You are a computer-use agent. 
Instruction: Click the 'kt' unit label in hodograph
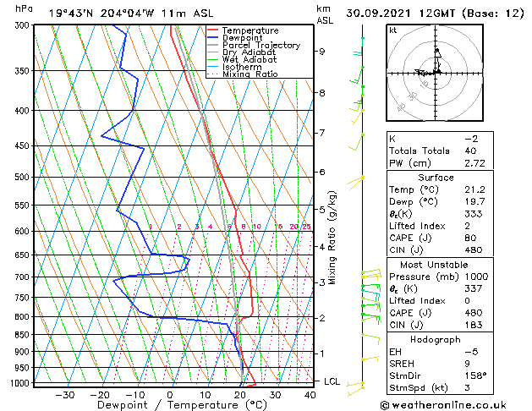tap(393, 30)
